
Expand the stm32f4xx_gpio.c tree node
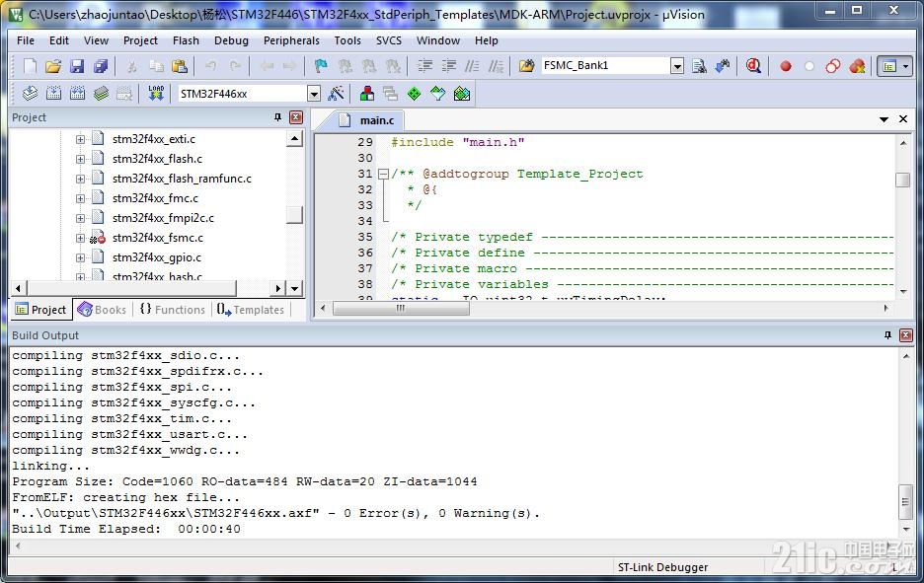(80, 257)
